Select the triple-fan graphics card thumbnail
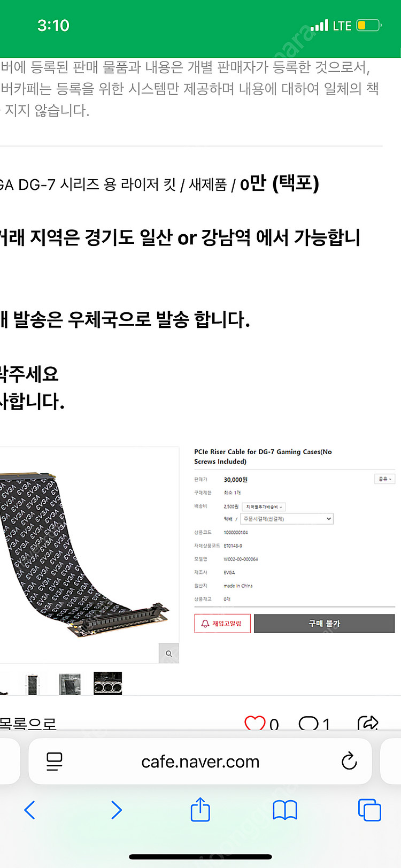 click(x=107, y=683)
